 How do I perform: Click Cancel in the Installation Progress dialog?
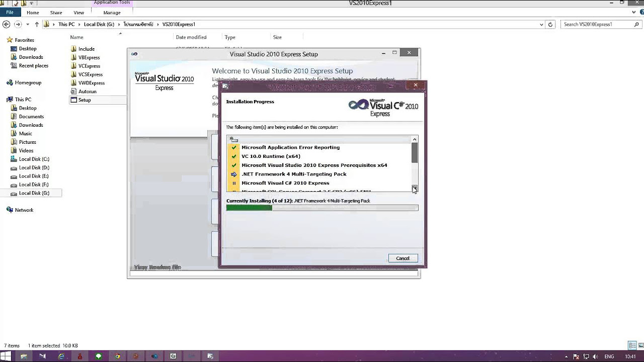403,258
